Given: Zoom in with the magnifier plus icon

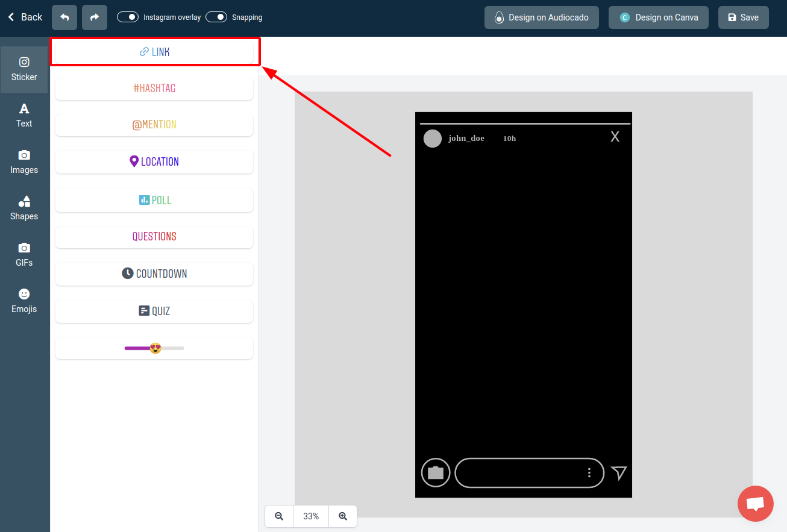Looking at the screenshot, I should 343,516.
